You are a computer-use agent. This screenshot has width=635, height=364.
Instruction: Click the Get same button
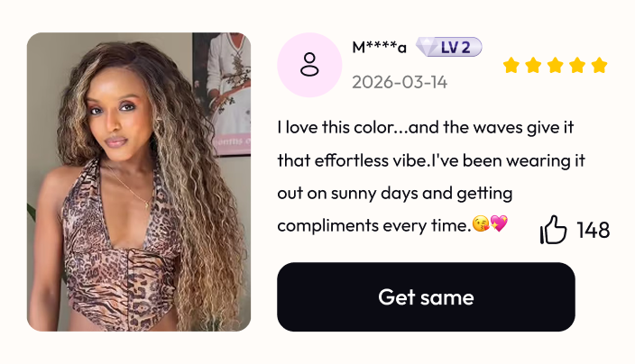[426, 296]
